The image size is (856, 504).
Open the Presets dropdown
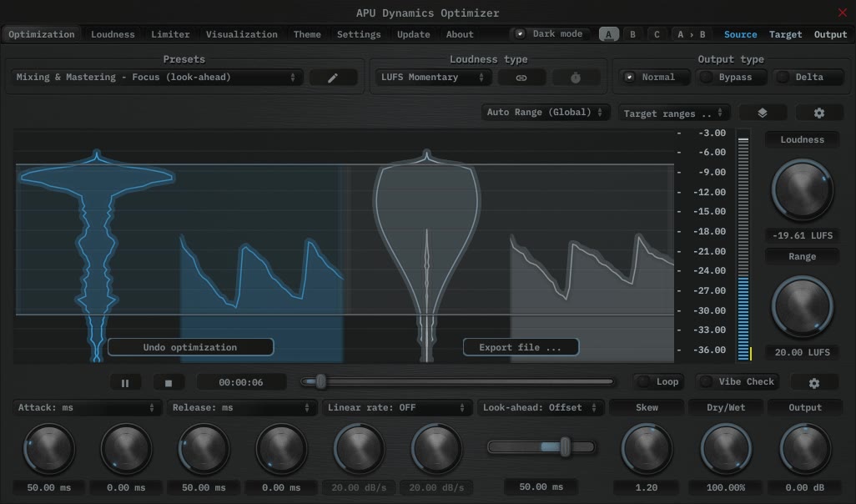point(157,78)
